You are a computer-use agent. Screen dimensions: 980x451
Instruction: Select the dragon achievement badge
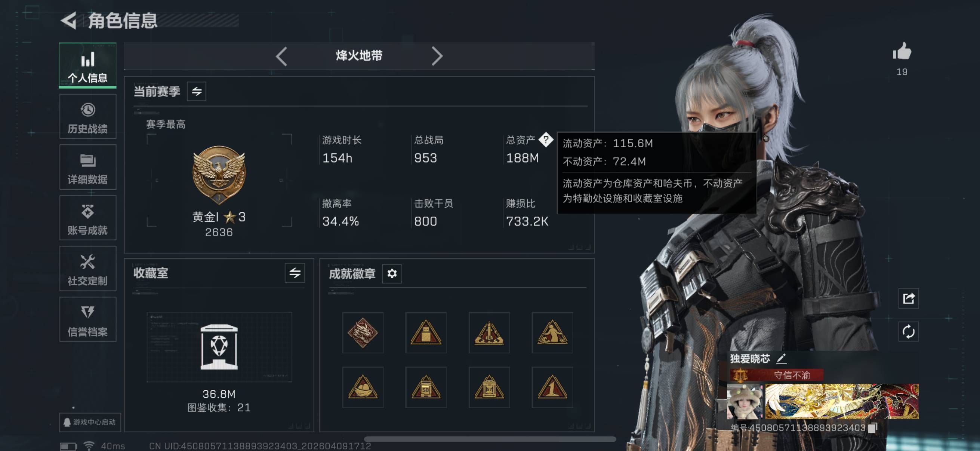pos(363,332)
